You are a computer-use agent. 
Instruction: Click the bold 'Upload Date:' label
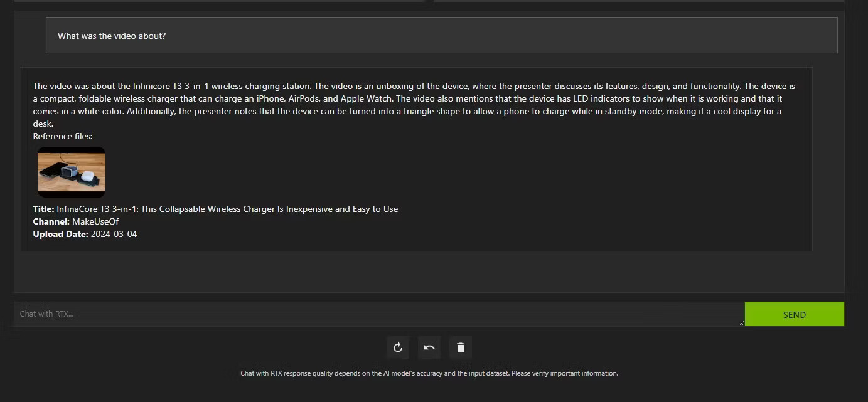[x=60, y=234]
